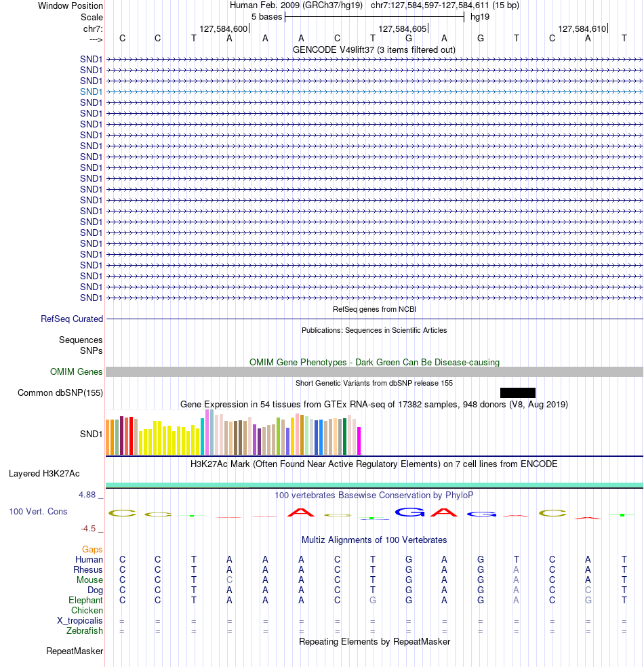644x667 pixels.
Task: Select the Zebrafish species row label
Action: coord(85,631)
